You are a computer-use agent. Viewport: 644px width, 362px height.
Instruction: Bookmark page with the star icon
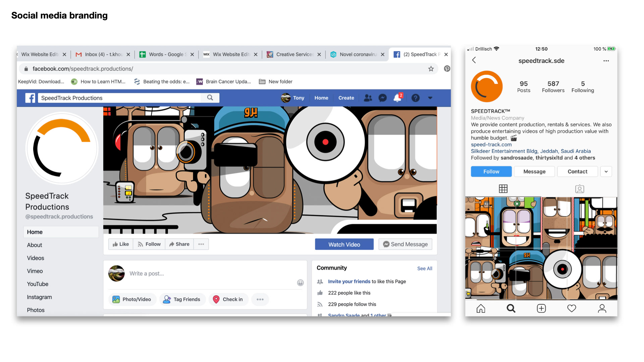click(x=431, y=69)
